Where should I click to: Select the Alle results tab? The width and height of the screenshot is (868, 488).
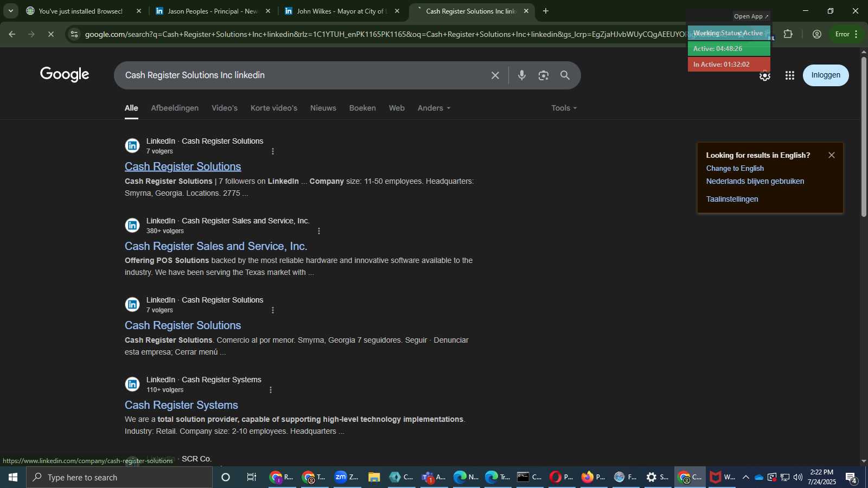click(x=131, y=108)
